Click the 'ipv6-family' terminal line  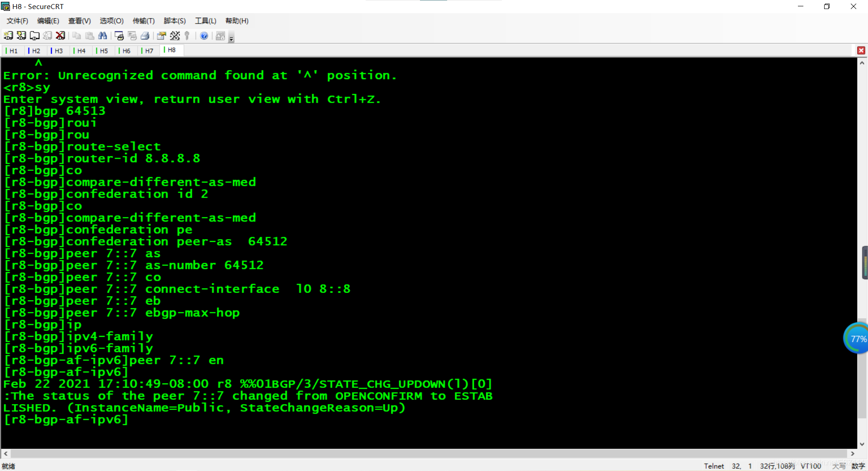click(79, 349)
